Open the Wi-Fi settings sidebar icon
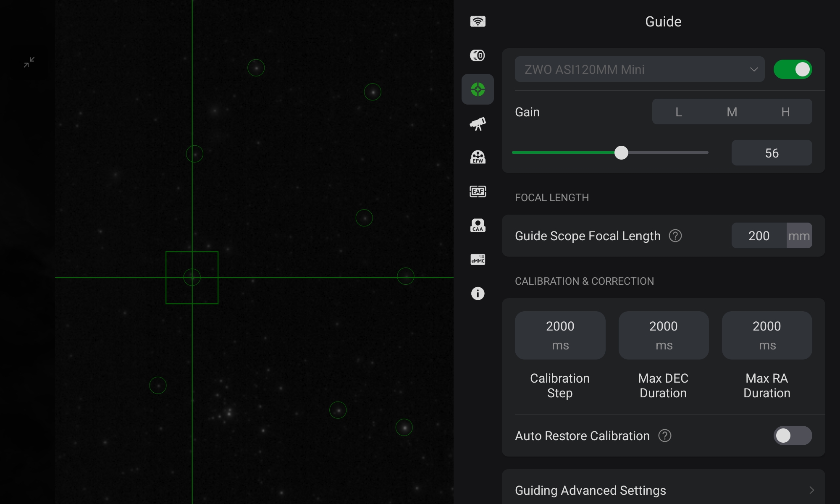 pyautogui.click(x=478, y=21)
